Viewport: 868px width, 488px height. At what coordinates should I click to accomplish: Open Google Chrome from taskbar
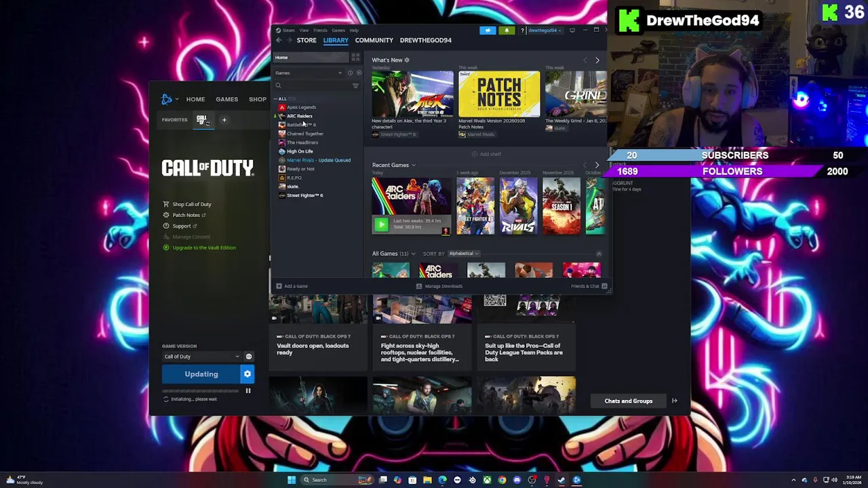tap(502, 480)
